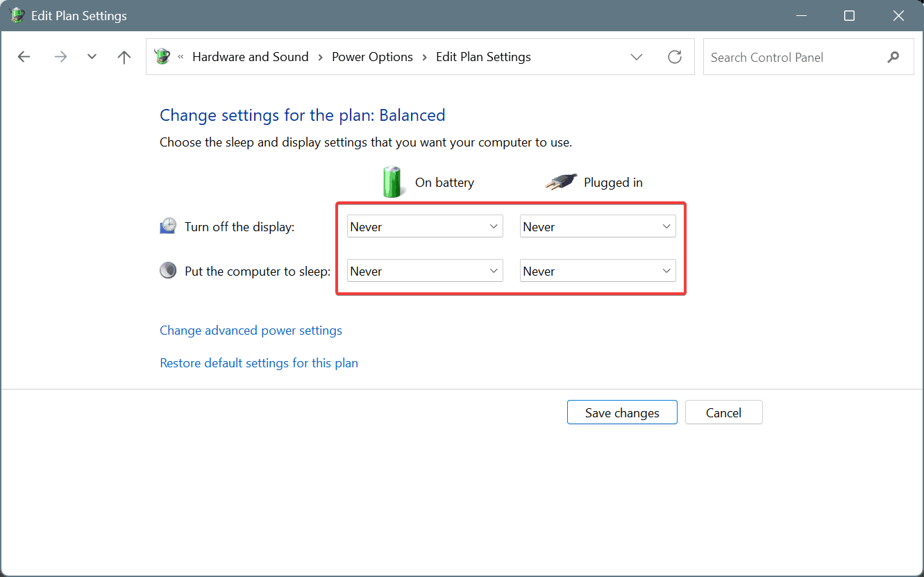
Task: Click the Turn off the display monitor icon
Action: (x=168, y=226)
